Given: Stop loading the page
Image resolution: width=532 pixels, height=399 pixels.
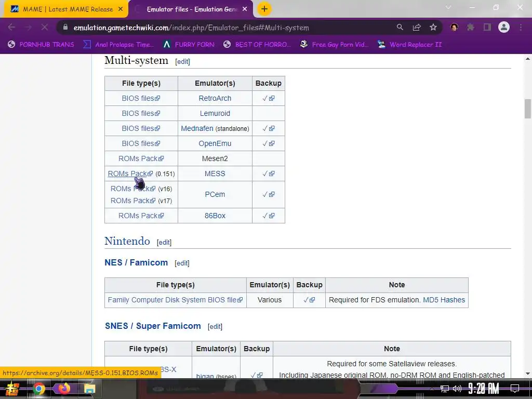Looking at the screenshot, I should point(45,28).
